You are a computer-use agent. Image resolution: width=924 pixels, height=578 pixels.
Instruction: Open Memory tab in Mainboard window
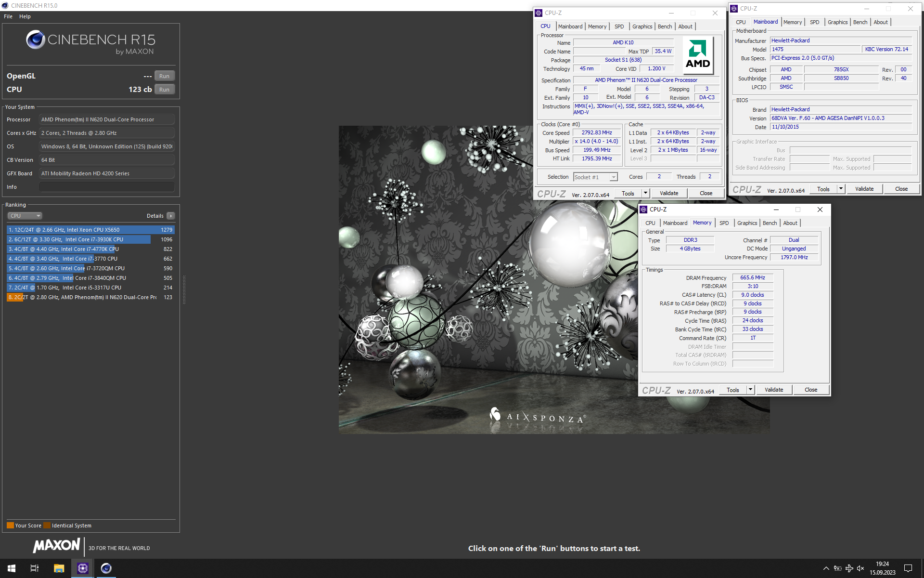pos(793,22)
